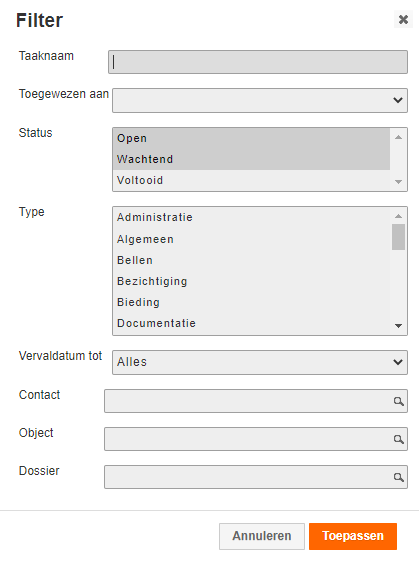Click the Type list scrollbar thumb
Image resolution: width=419 pixels, height=564 pixels.
[x=398, y=237]
